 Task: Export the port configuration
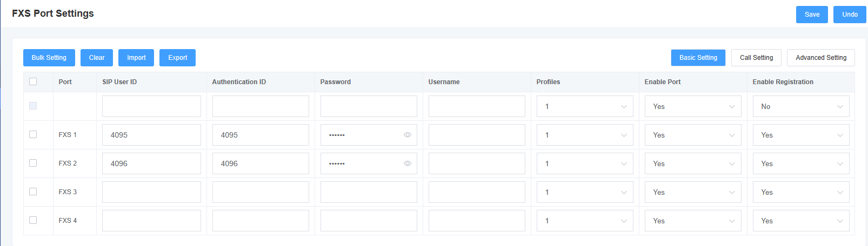coord(177,58)
